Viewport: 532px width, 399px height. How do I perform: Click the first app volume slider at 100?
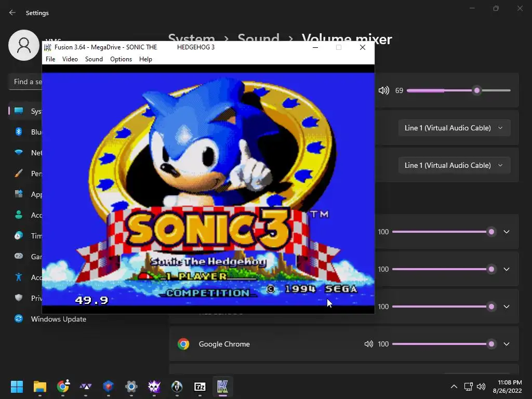pos(444,232)
